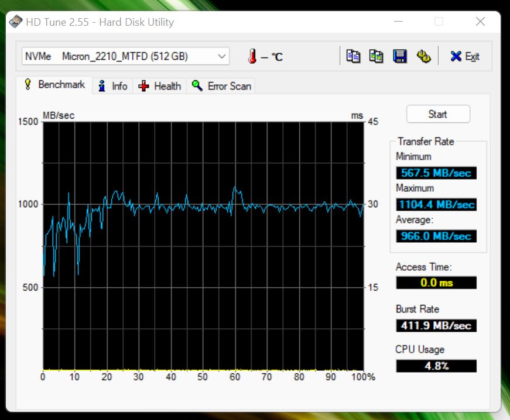Viewport: 510px width, 420px height.
Task: Click the Burst Rate label
Action: [417, 309]
